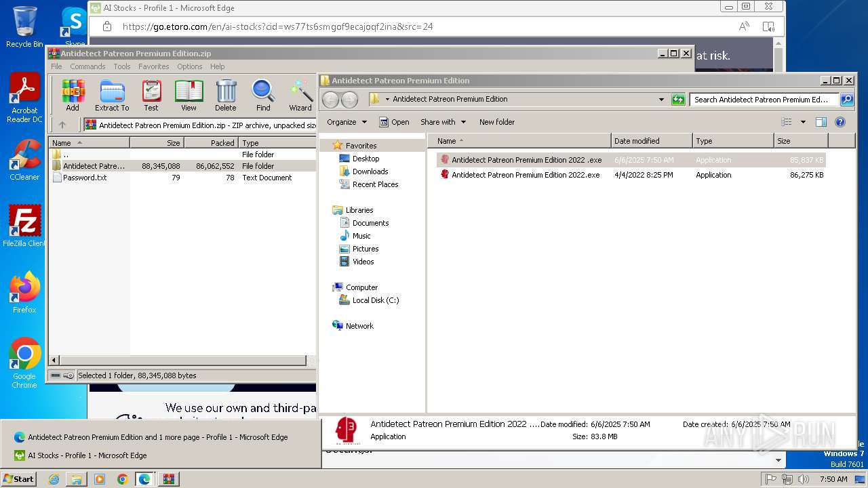The width and height of the screenshot is (868, 488).
Task: Select Network in navigation pane
Action: point(359,326)
